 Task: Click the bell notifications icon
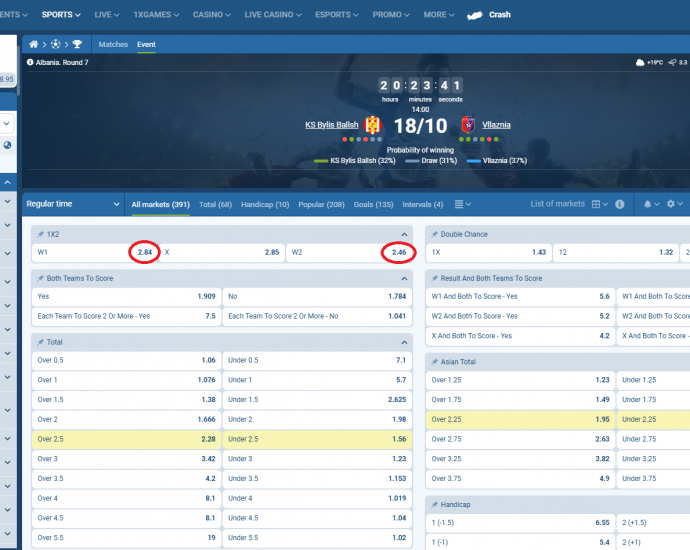point(647,204)
